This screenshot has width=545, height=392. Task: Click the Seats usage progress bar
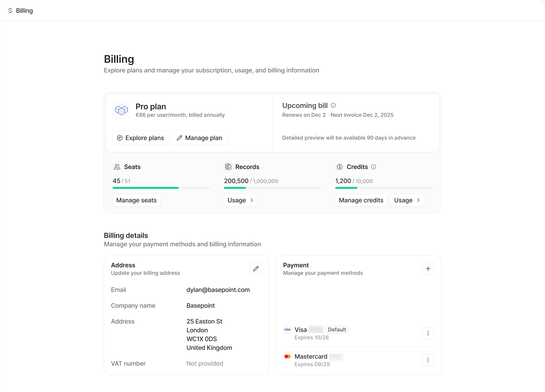(x=161, y=188)
